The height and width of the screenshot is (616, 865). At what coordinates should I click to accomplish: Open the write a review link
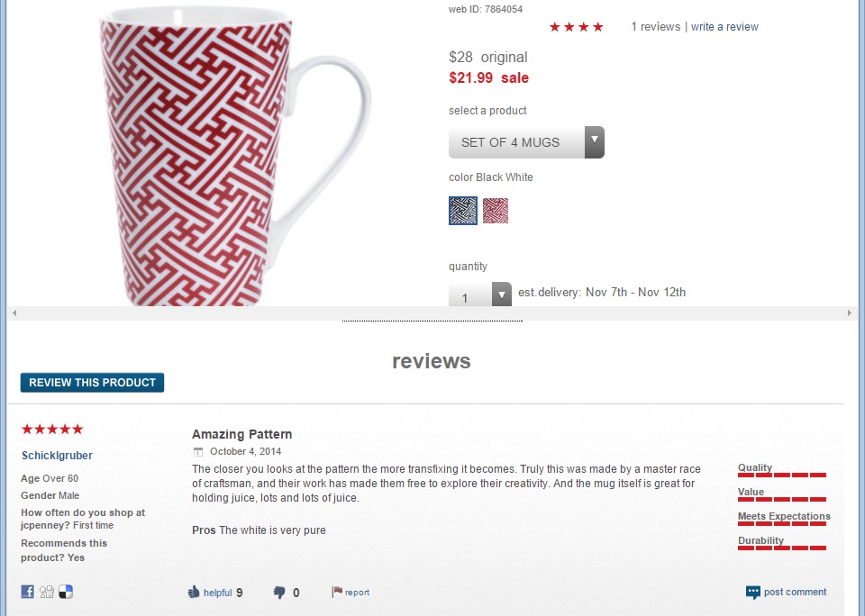point(724,27)
